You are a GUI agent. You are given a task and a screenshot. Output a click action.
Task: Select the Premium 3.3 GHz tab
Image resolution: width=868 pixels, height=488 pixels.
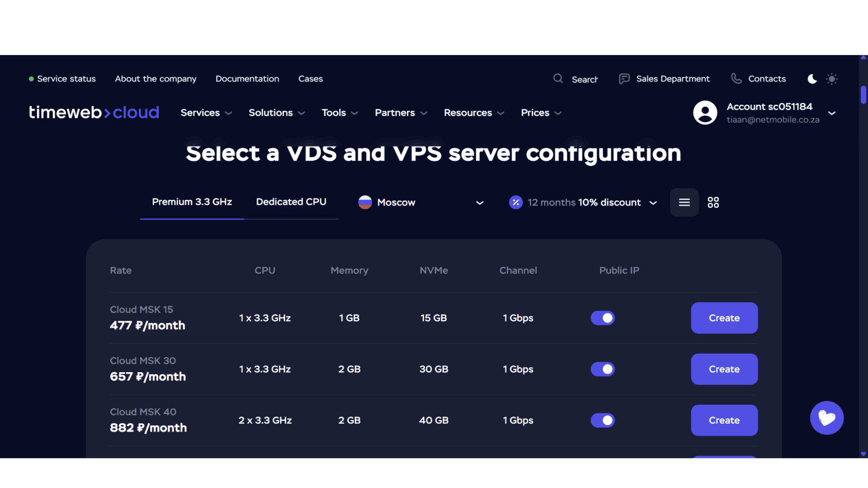tap(192, 202)
